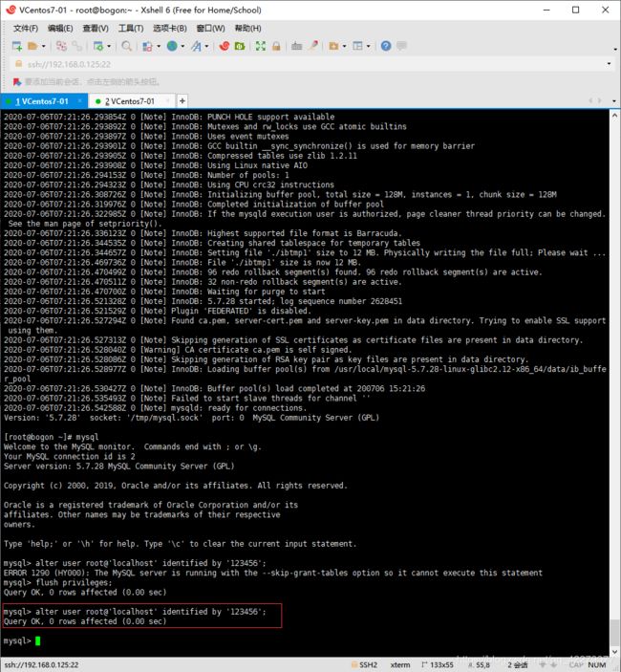Expand the Font dropdown arrow

pyautogui.click(x=206, y=46)
